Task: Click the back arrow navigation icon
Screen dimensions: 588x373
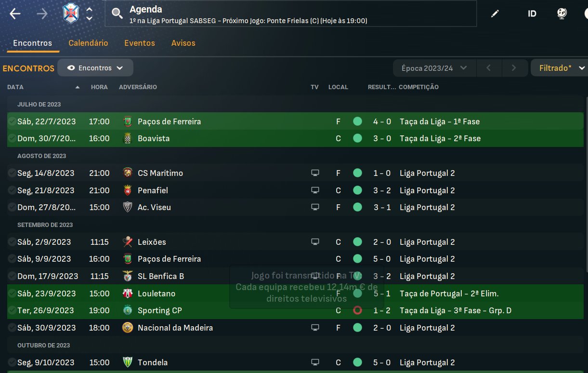Action: [x=15, y=14]
